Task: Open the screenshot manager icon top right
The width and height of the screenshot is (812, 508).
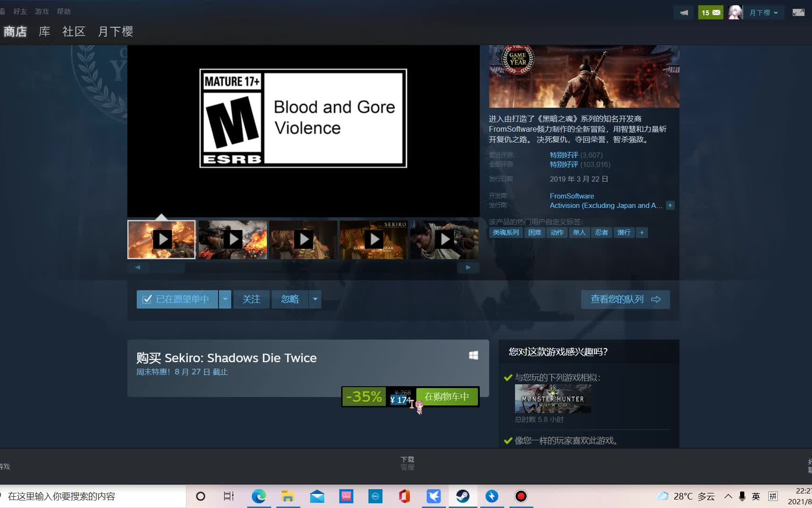Action: pos(798,13)
